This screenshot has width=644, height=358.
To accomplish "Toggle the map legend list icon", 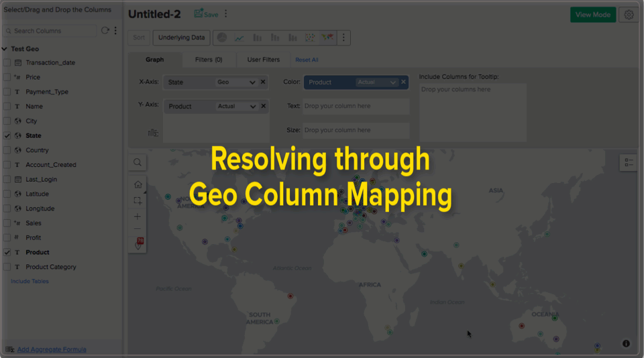I will 629,162.
